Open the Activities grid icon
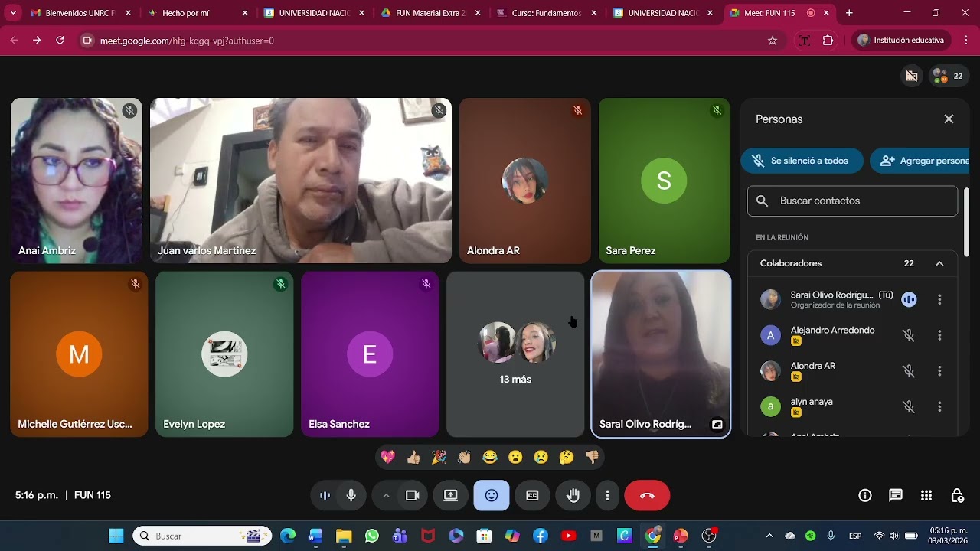 [x=926, y=495]
